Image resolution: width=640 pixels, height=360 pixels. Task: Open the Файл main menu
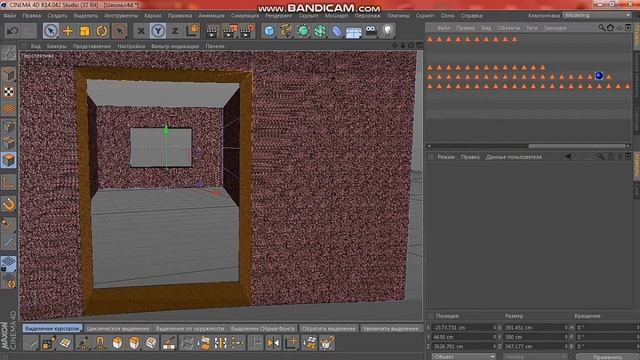tap(10, 16)
